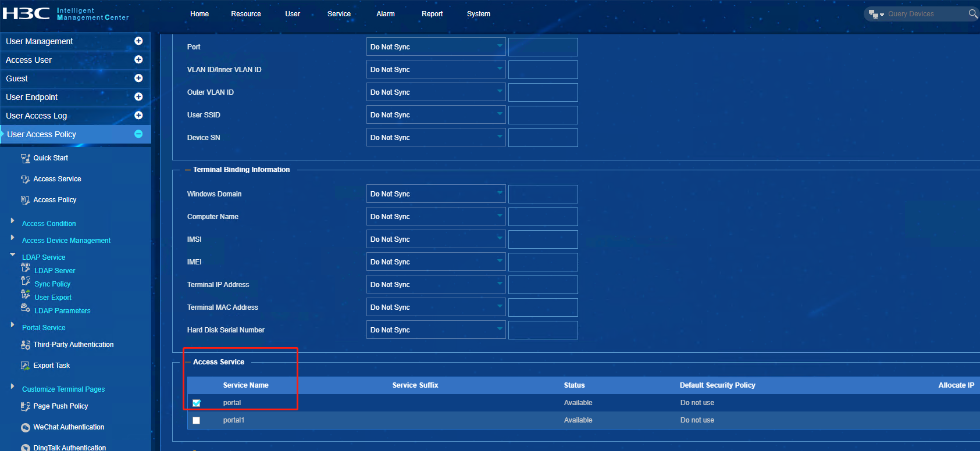
Task: Open the LDAP Parameters link
Action: coord(62,311)
